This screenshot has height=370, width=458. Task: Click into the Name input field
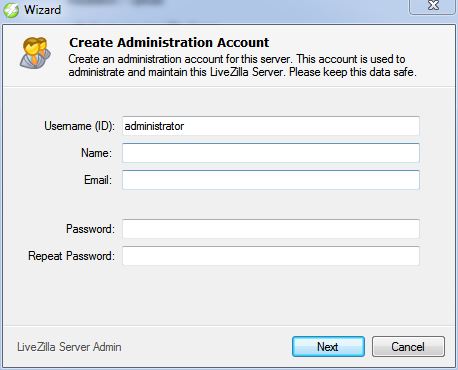[271, 153]
